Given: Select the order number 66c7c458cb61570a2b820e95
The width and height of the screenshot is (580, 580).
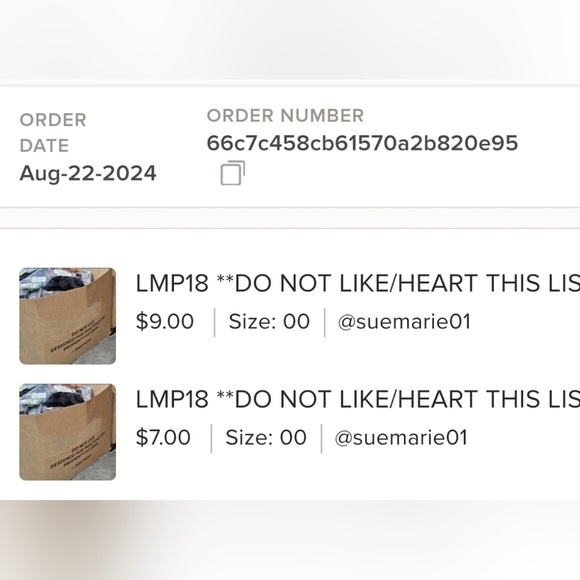Looking at the screenshot, I should [362, 143].
